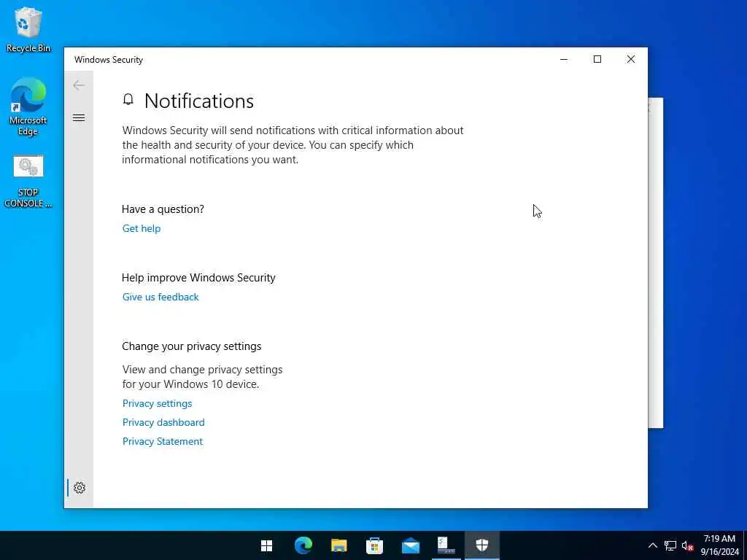The height and width of the screenshot is (560, 747).
Task: Open the network status tray icon
Action: click(x=670, y=545)
